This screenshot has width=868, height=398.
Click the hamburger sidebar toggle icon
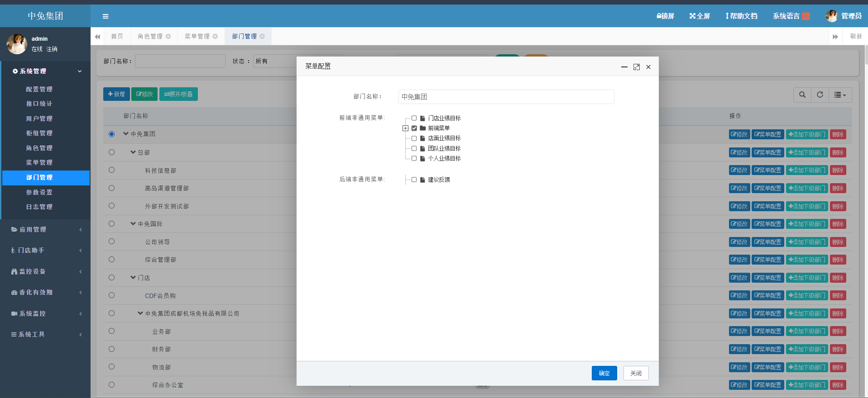(x=106, y=16)
